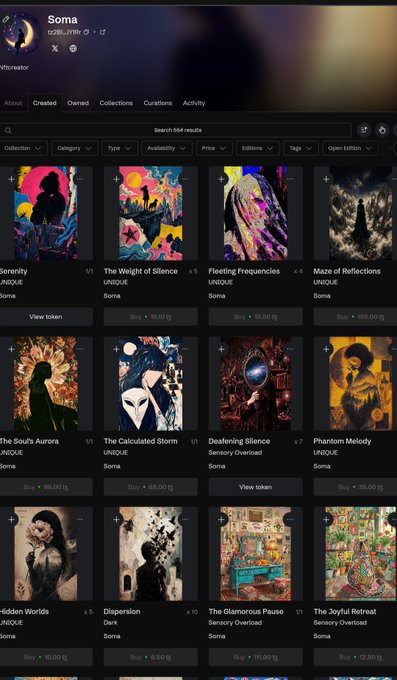Open the wallet address in an external explorer
The width and height of the screenshot is (397, 680).
pos(103,32)
